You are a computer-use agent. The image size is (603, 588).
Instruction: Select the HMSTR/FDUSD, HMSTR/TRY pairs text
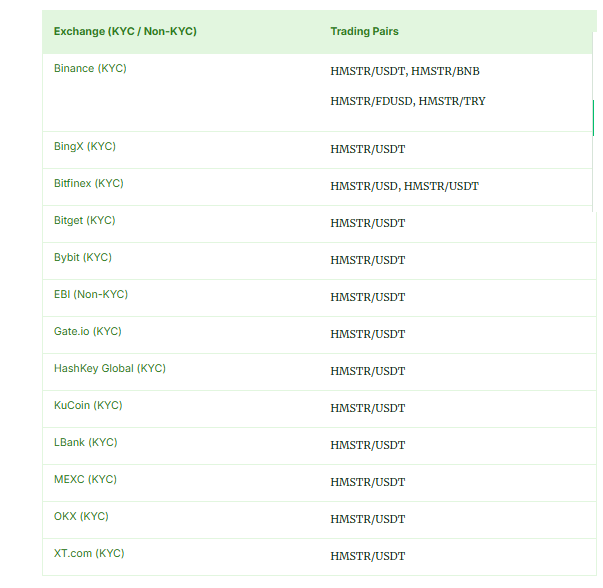(408, 102)
